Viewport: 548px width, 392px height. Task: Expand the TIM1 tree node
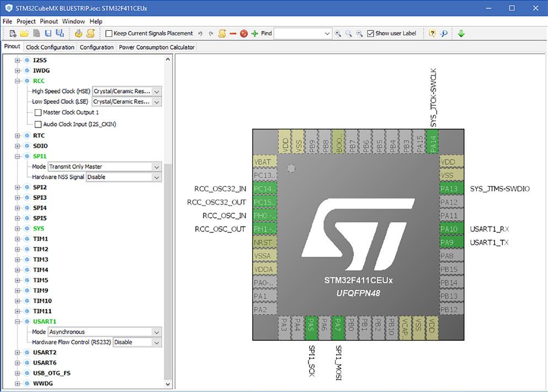pos(17,239)
